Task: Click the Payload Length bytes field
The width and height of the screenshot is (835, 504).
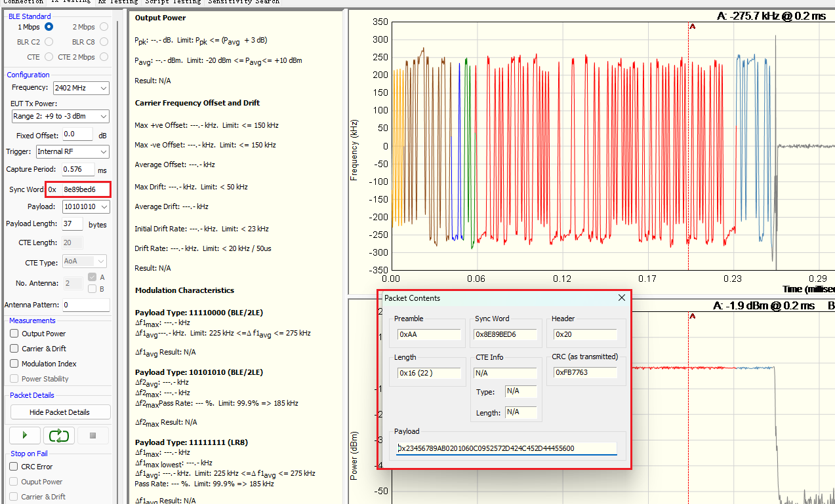Action: pos(72,224)
